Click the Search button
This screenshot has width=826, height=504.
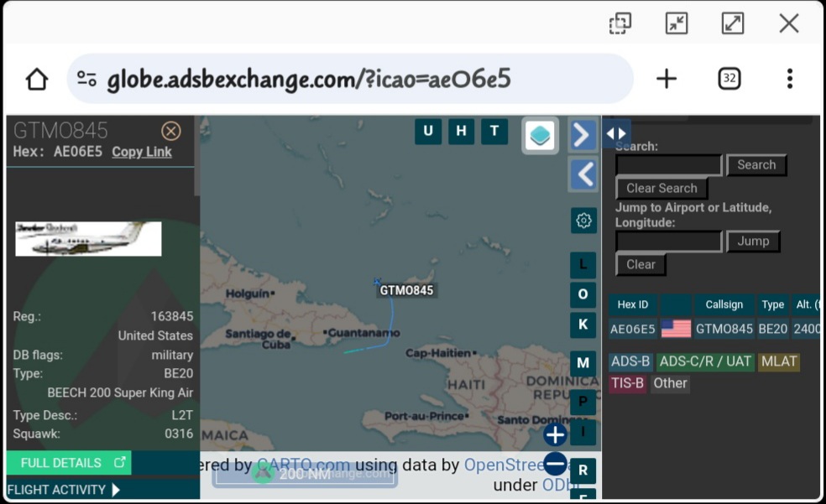point(756,165)
